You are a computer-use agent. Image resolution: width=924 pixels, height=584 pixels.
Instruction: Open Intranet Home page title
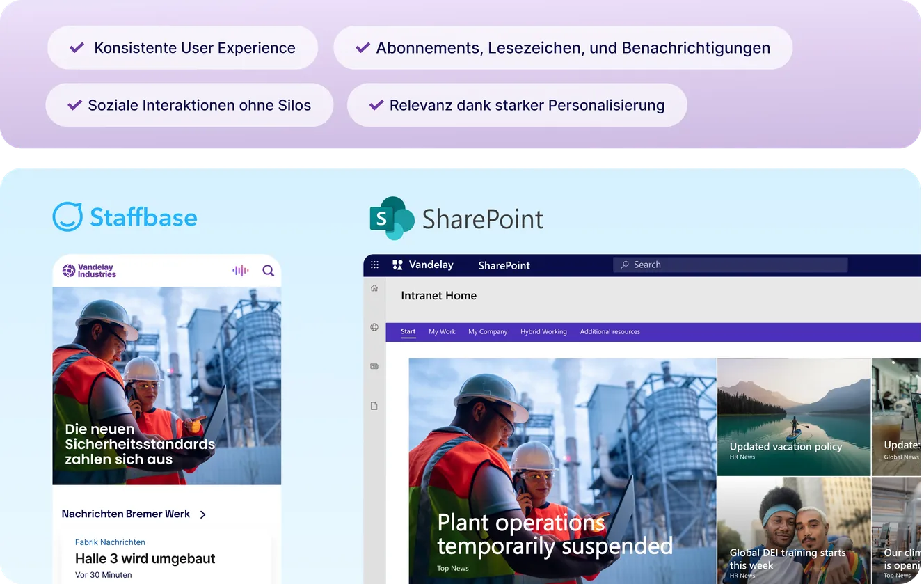tap(439, 295)
